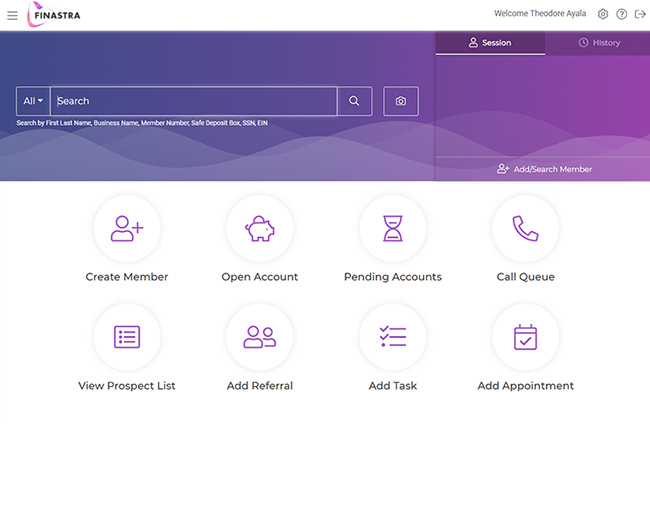Image resolution: width=650 pixels, height=511 pixels.
Task: Click the View Prospect List label
Action: (x=127, y=386)
